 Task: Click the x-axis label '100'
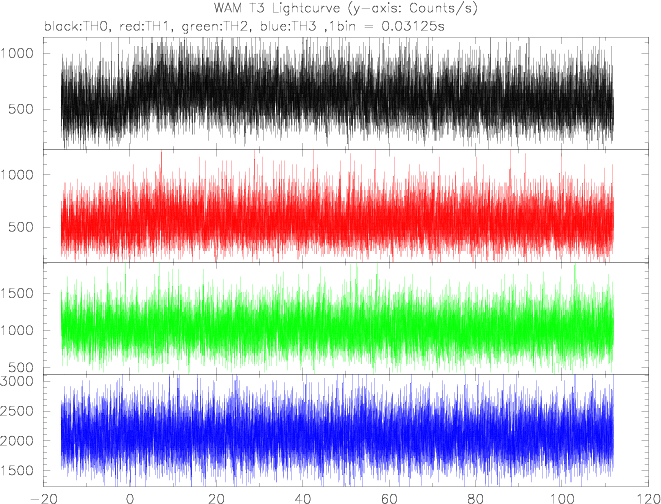(561, 498)
